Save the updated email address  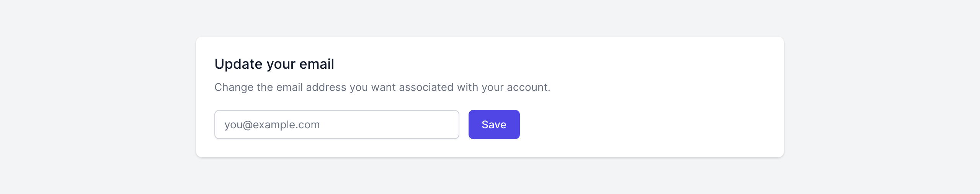(494, 124)
